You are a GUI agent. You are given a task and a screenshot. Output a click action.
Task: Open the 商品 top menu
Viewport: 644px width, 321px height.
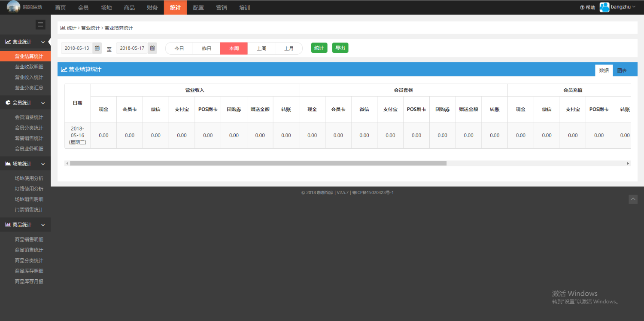click(129, 7)
